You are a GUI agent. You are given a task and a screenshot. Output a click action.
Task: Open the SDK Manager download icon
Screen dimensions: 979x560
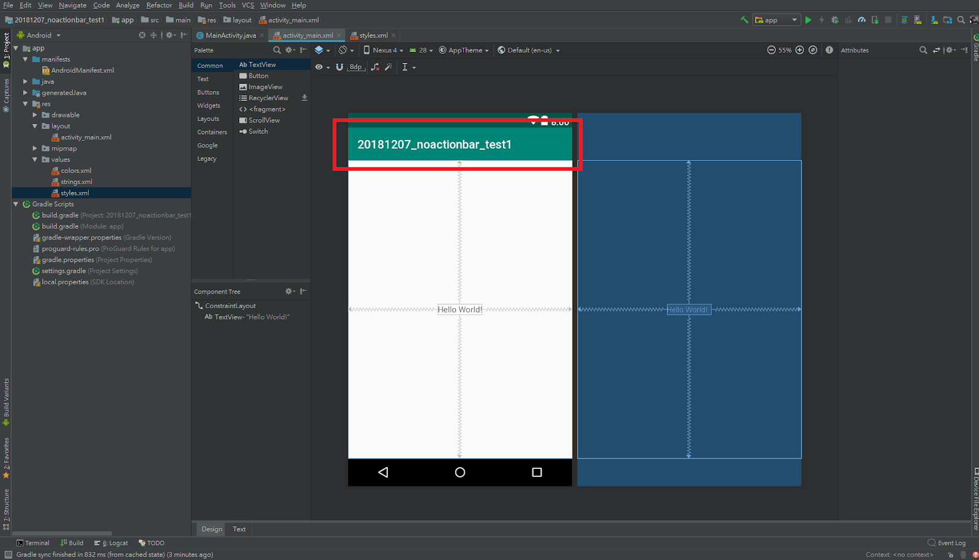tap(934, 20)
